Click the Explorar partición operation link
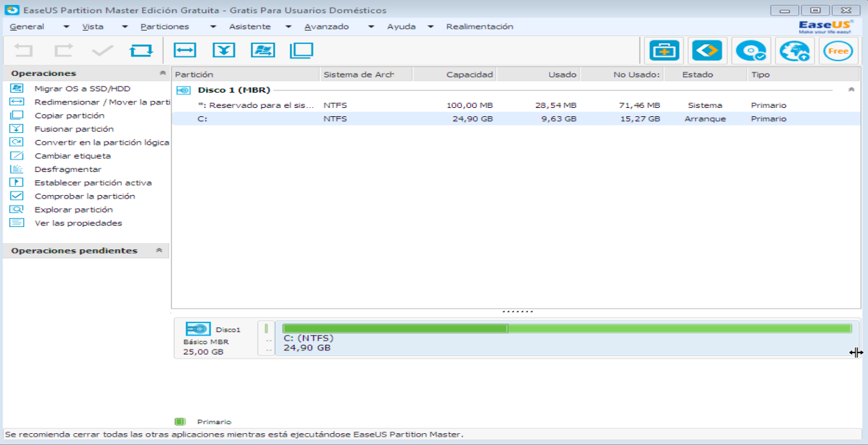868x445 pixels. (73, 210)
